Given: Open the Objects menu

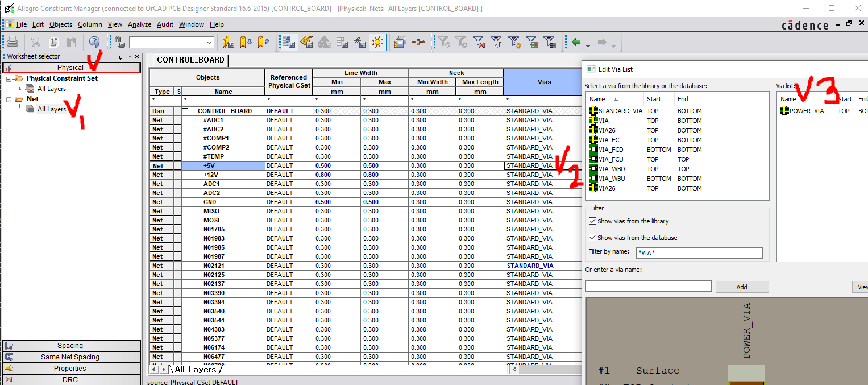Looking at the screenshot, I should point(61,24).
